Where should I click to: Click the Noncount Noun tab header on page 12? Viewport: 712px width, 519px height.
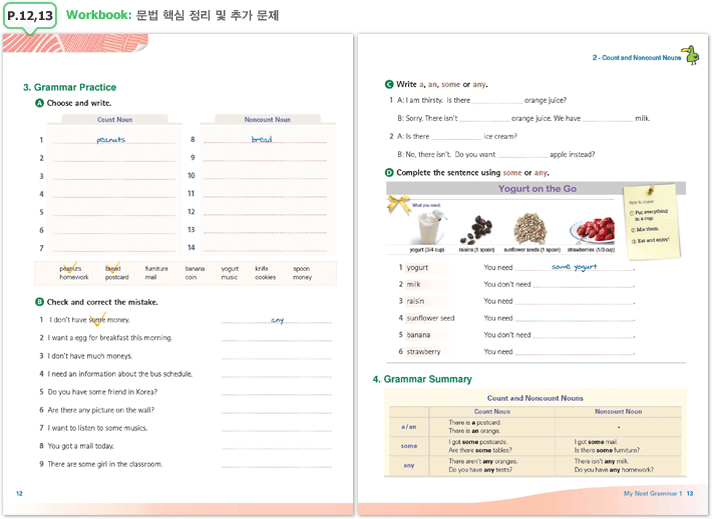(267, 119)
